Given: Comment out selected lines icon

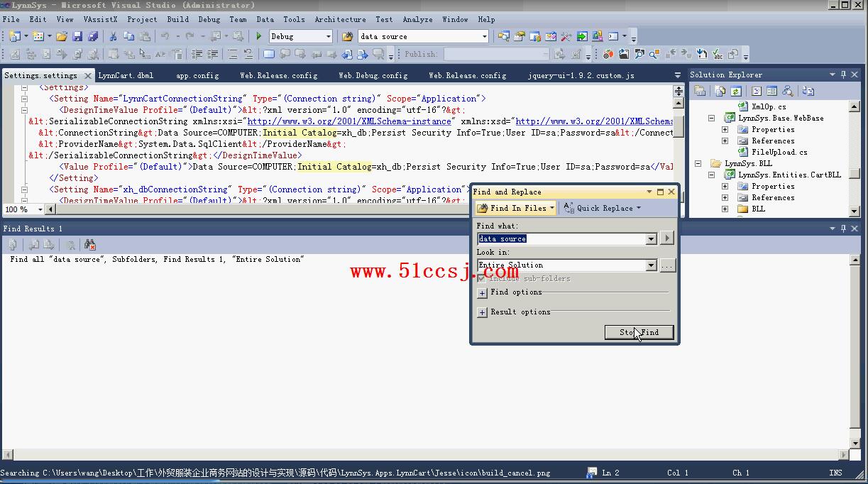Looking at the screenshot, I should pyautogui.click(x=232, y=54).
